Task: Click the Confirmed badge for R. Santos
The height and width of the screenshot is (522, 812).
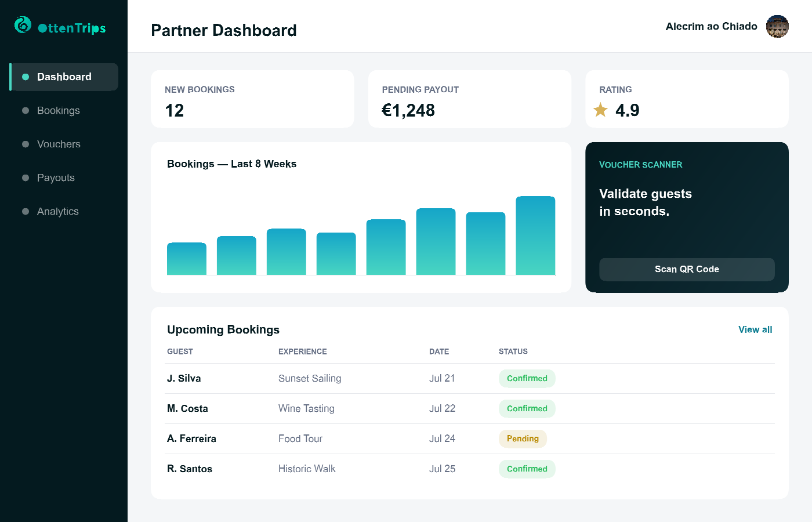Action: [527, 469]
